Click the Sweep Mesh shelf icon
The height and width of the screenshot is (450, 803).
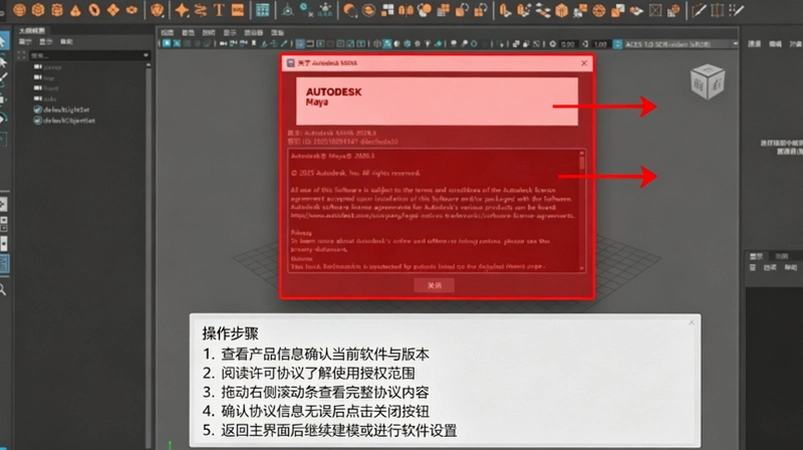(x=200, y=10)
